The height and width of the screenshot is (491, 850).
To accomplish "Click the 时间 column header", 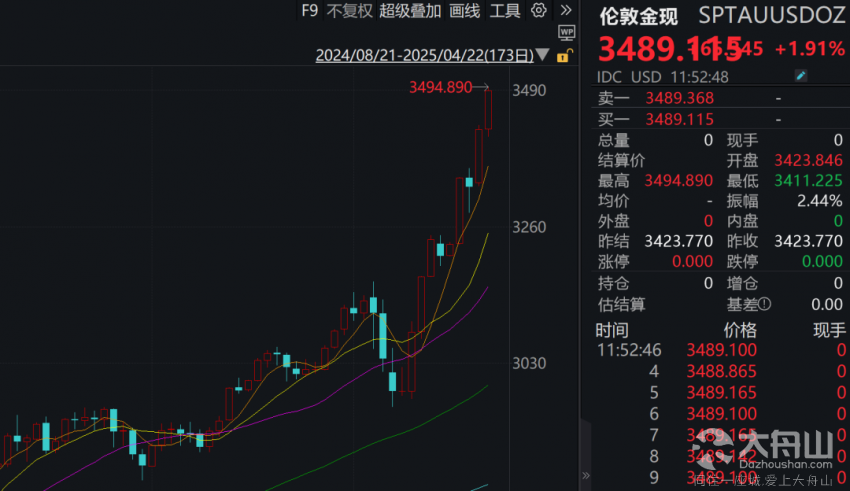I will click(x=612, y=330).
